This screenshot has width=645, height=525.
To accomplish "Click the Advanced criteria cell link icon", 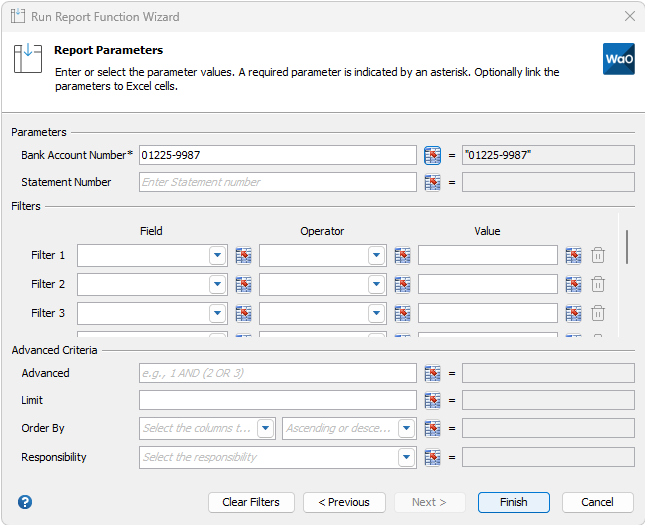I will coord(432,373).
